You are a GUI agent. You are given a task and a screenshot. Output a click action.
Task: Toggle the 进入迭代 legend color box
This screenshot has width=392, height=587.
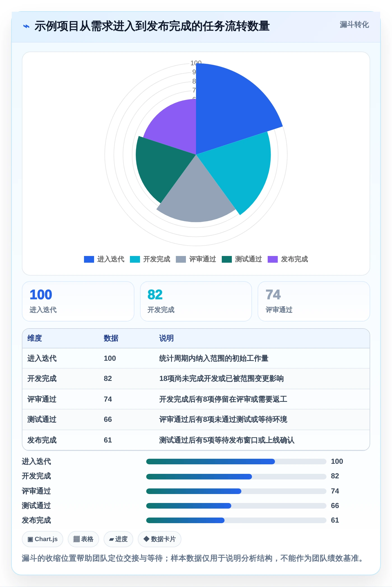(x=89, y=259)
